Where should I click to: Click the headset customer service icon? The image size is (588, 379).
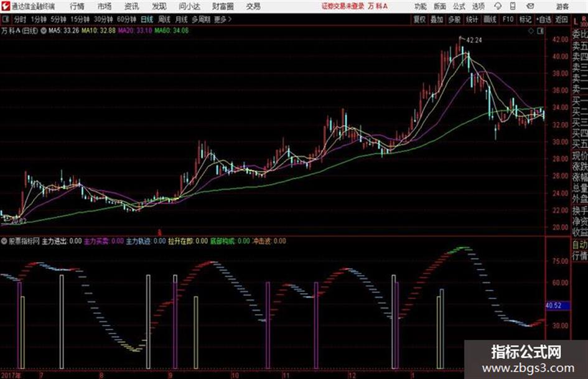point(498,6)
